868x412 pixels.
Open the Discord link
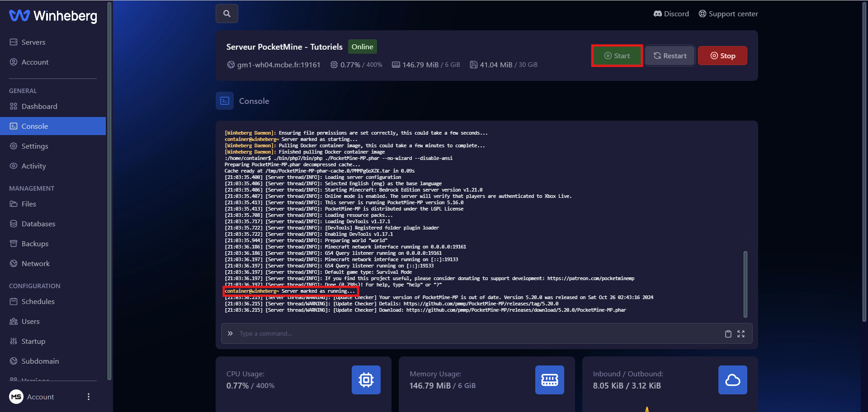[x=671, y=14]
